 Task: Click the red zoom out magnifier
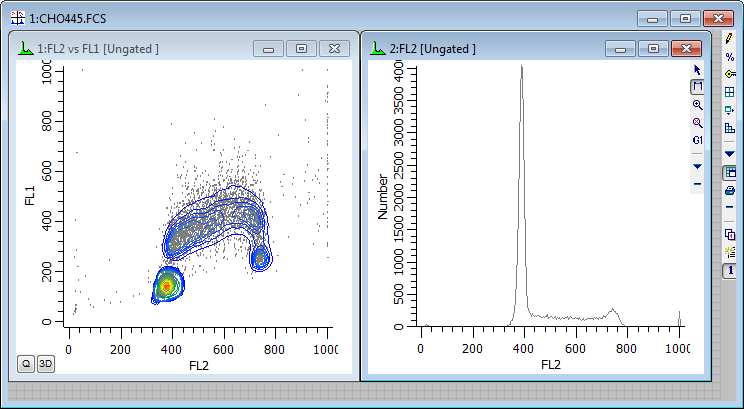(x=697, y=122)
